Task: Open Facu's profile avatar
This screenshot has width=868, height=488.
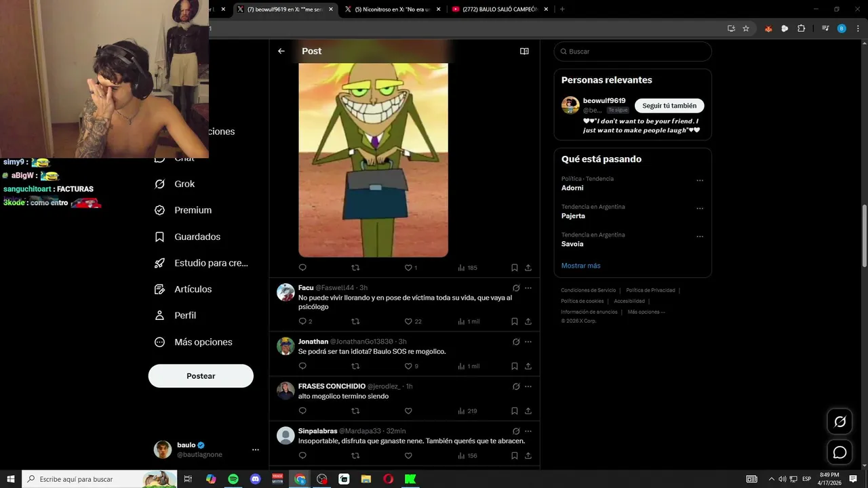Action: (x=285, y=292)
